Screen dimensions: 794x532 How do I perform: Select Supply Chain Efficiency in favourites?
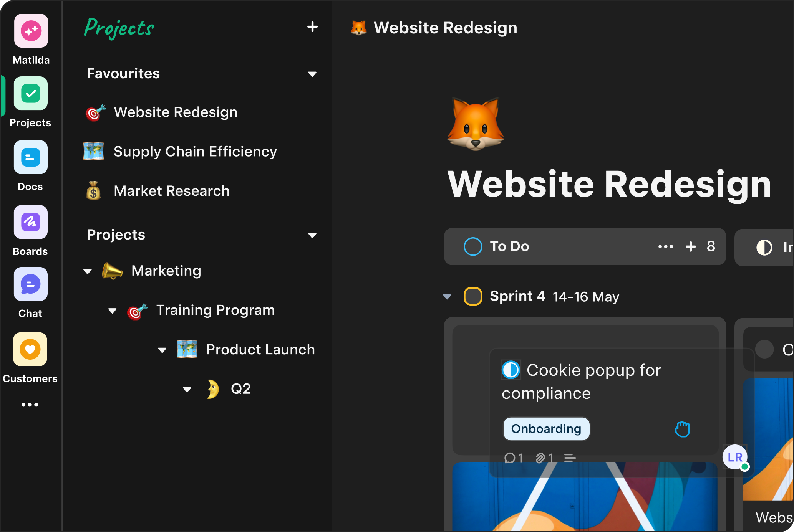point(195,152)
